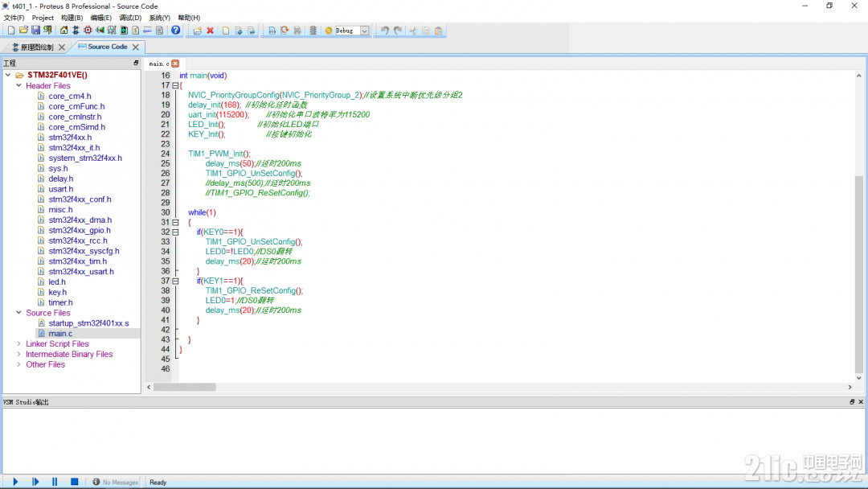The image size is (868, 489).
Task: Click the scroll right arrow of code editor
Action: (x=850, y=387)
